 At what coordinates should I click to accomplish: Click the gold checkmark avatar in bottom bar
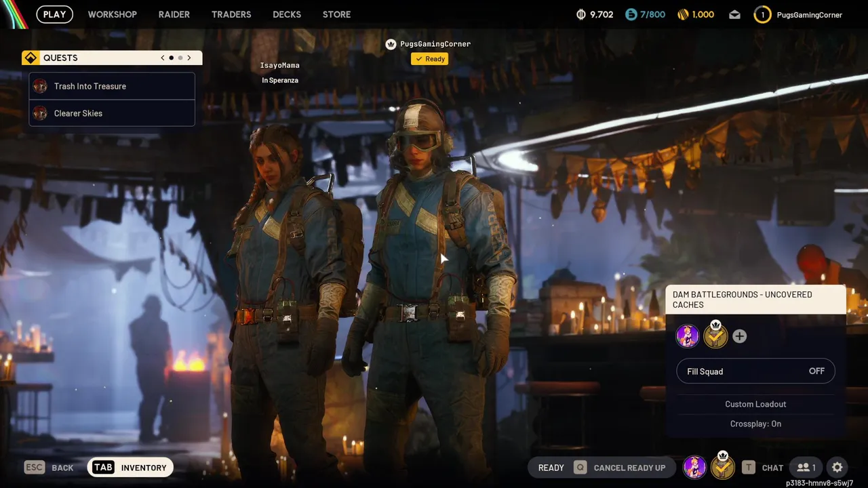click(x=723, y=466)
